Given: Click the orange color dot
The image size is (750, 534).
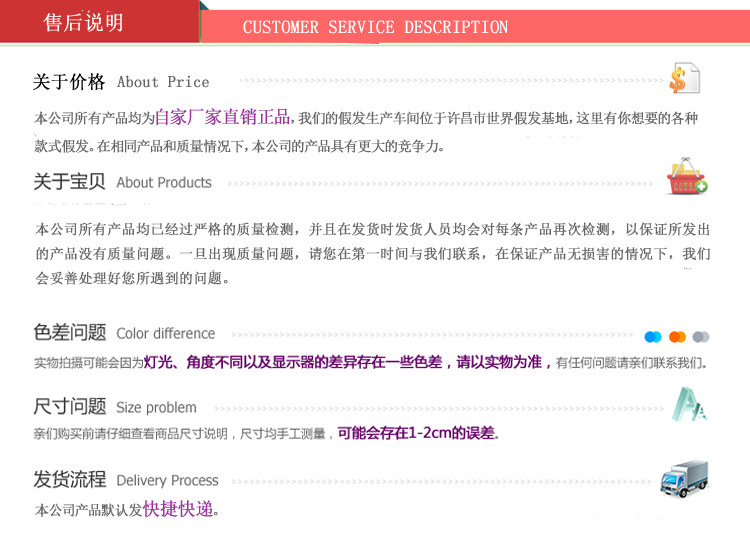Looking at the screenshot, I should 677,337.
